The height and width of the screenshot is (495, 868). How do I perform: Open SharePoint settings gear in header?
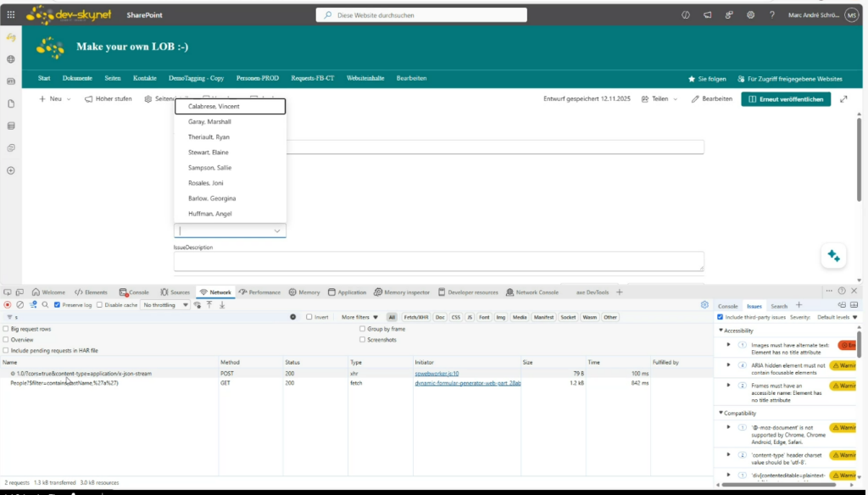pos(750,14)
